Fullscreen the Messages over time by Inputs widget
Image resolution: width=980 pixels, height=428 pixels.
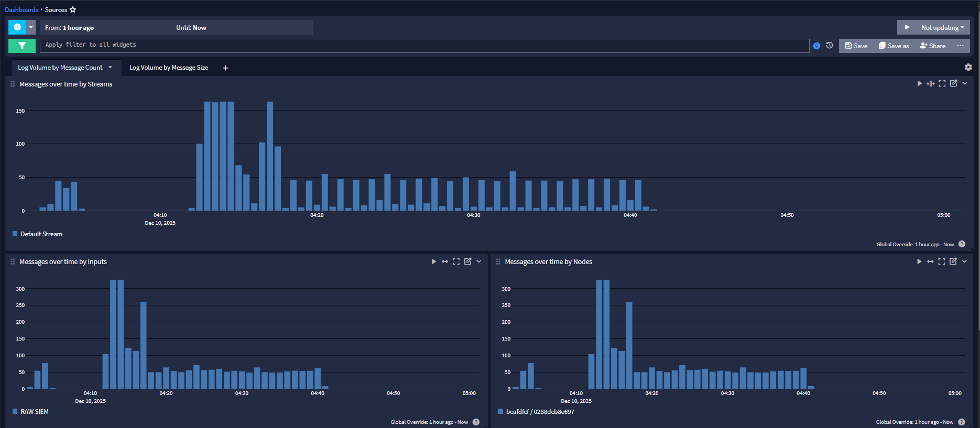[456, 261]
